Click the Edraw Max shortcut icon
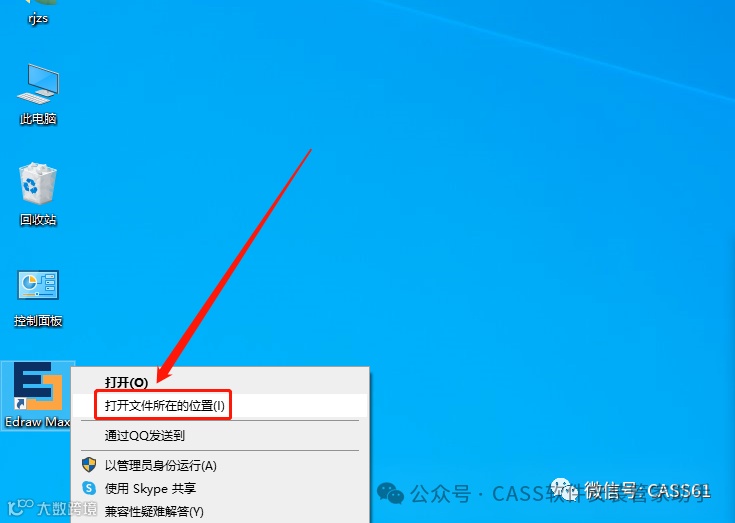Screen dimensions: 735x523 coord(38,387)
